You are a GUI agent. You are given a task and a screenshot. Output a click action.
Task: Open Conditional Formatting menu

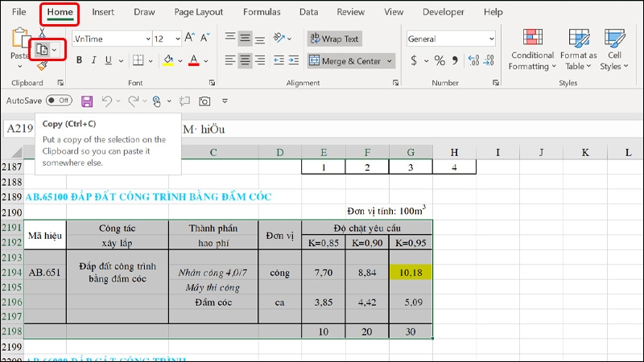click(532, 49)
